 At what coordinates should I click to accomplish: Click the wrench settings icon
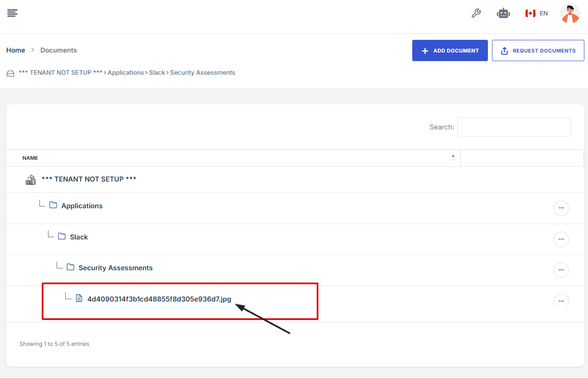(476, 13)
